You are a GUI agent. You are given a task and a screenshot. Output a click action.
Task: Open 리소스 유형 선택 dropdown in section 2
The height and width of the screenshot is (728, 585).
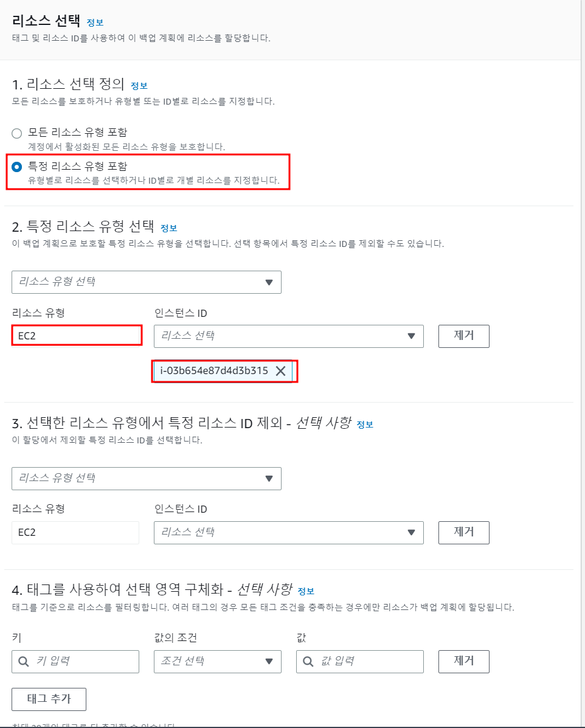(146, 282)
